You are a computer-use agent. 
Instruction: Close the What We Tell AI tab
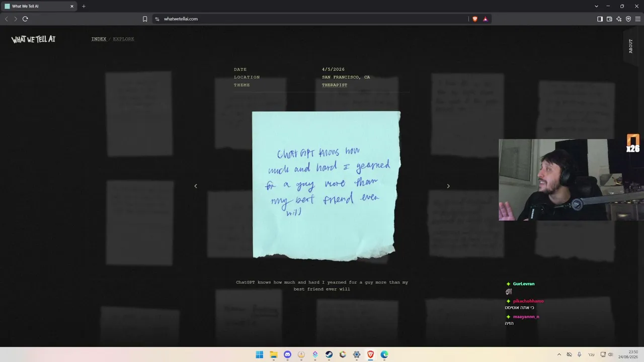tap(72, 7)
